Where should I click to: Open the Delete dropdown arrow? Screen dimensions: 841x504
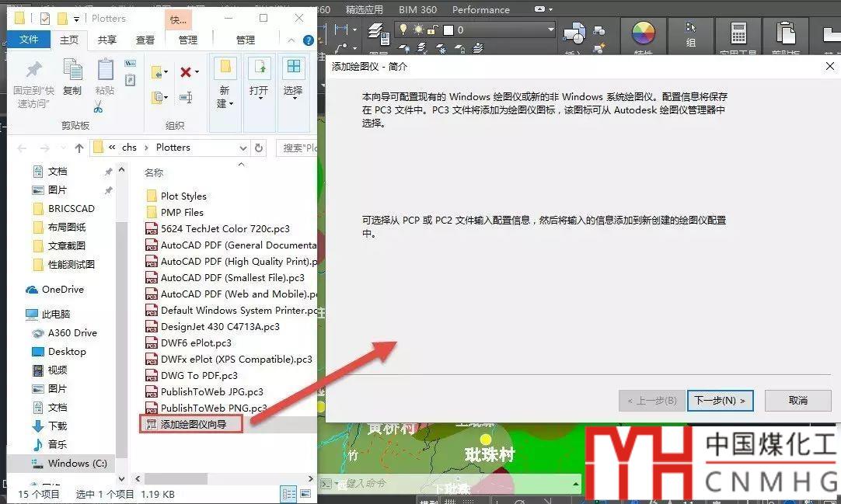point(197,71)
